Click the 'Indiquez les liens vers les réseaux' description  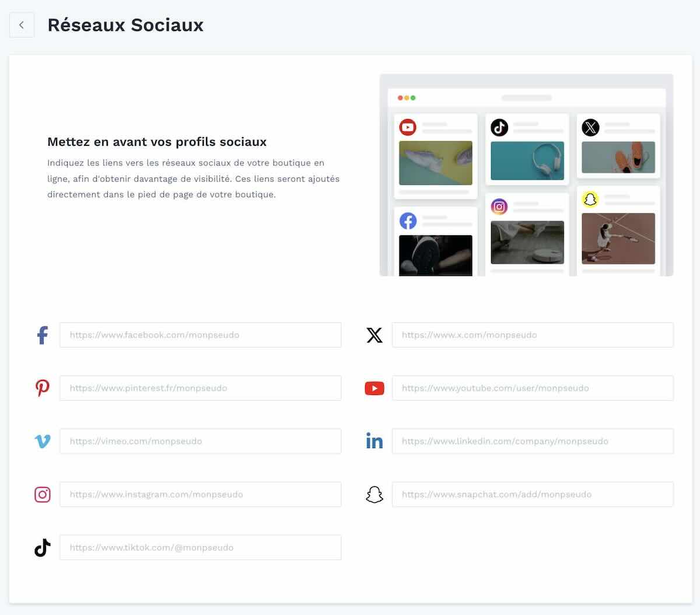(x=193, y=179)
